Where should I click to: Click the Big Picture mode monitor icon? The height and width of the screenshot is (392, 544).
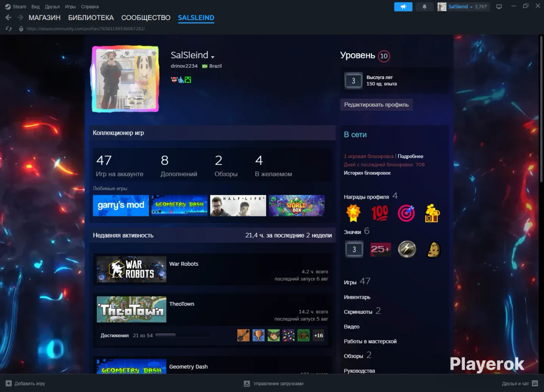point(499,7)
